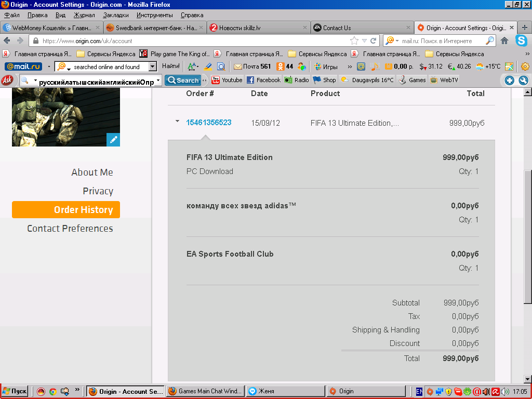Viewport: 532px width, 399px height.
Task: Click the lock icon in the address bar
Action: 36,41
